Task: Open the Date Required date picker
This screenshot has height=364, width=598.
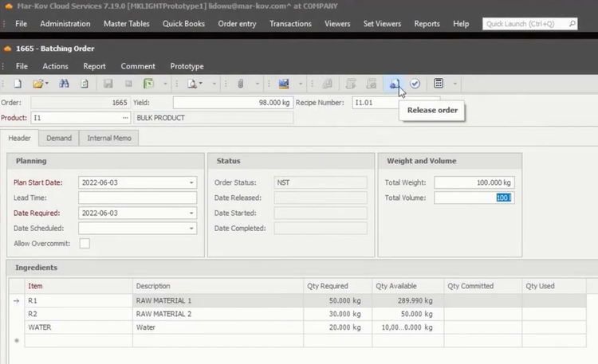Action: 191,213
